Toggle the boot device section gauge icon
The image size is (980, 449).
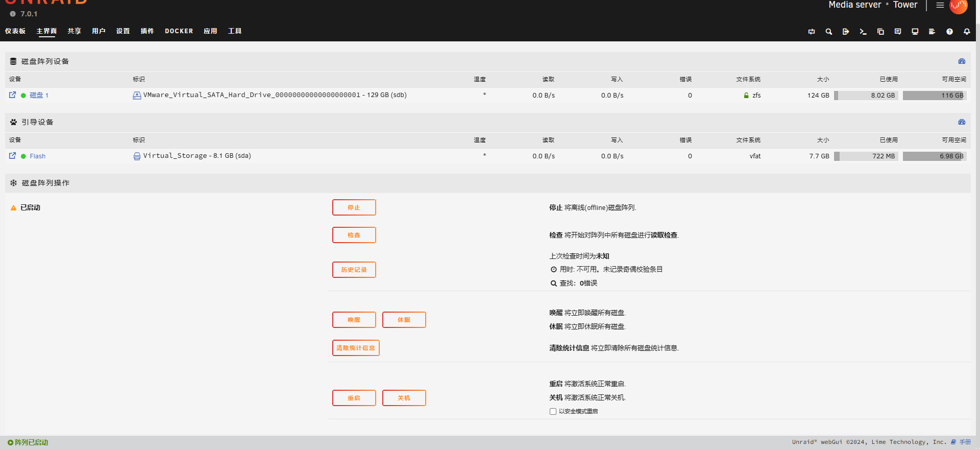pyautogui.click(x=962, y=122)
